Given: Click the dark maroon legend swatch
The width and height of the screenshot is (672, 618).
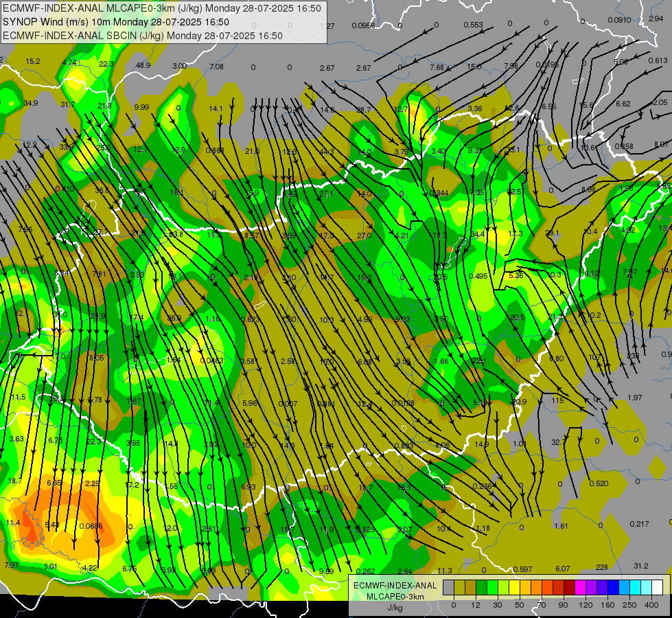Looking at the screenshot, I should click(570, 587).
